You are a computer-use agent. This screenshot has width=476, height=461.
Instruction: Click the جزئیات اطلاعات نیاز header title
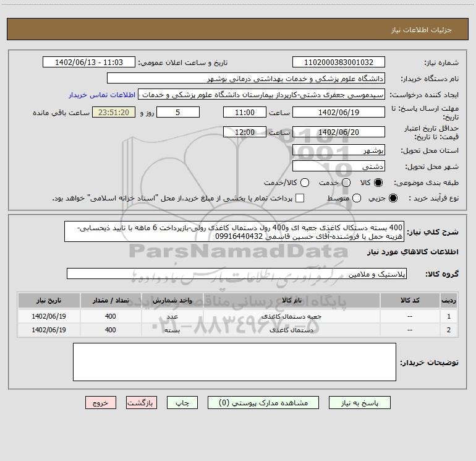(422, 30)
